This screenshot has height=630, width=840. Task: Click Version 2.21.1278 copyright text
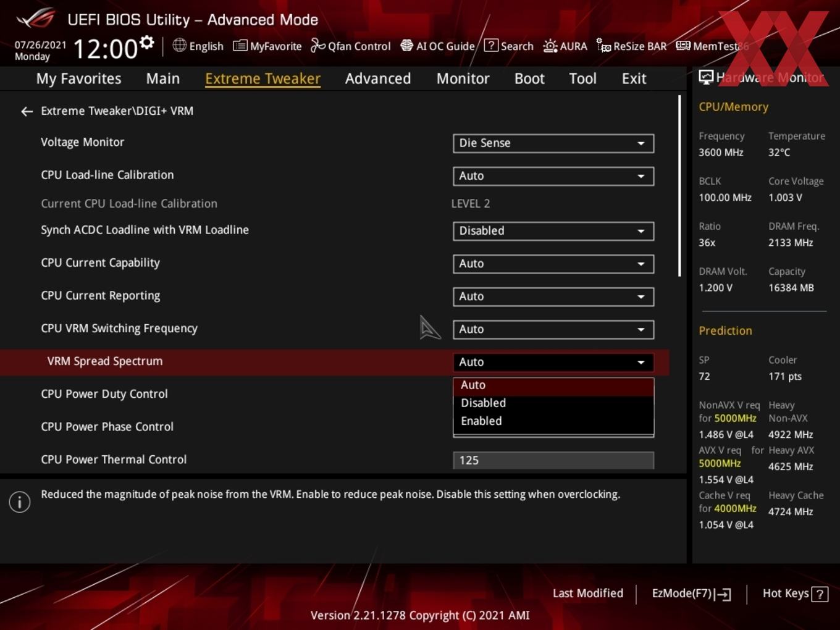point(420,616)
